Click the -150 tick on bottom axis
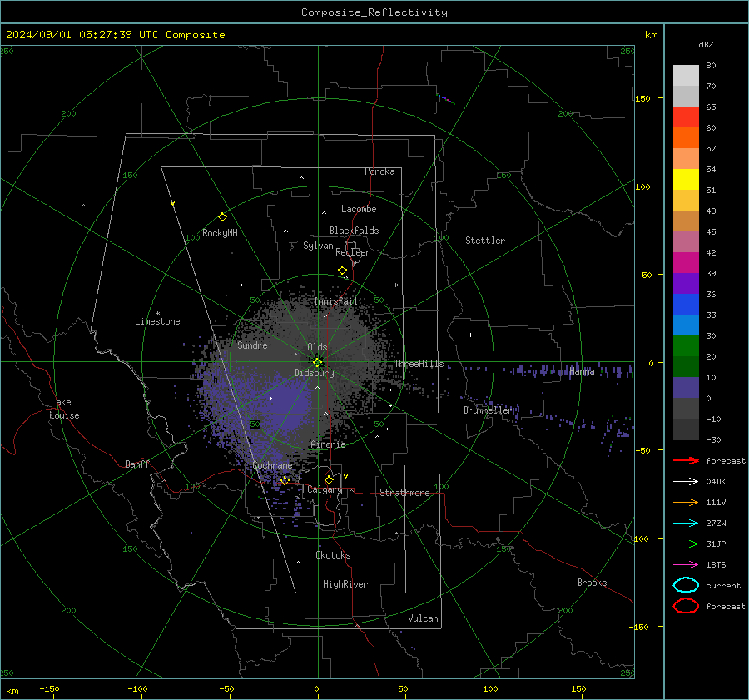Screen dimensions: 749x700 49,688
